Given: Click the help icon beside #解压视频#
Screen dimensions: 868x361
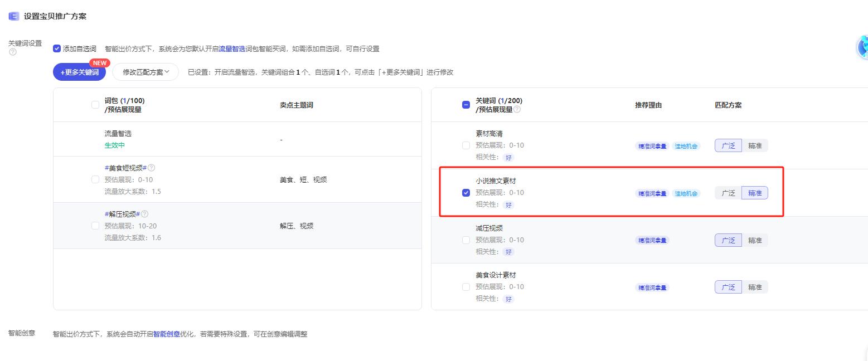Looking at the screenshot, I should (143, 213).
